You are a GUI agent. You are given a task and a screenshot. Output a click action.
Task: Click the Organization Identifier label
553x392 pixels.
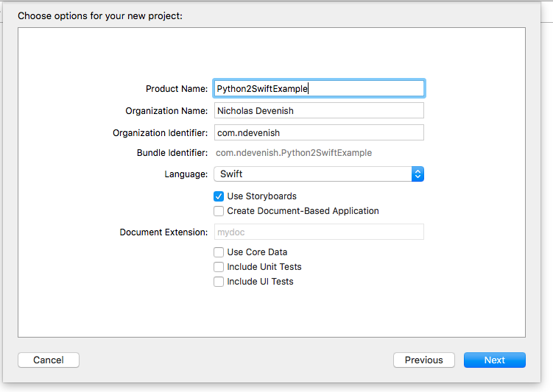coord(160,133)
